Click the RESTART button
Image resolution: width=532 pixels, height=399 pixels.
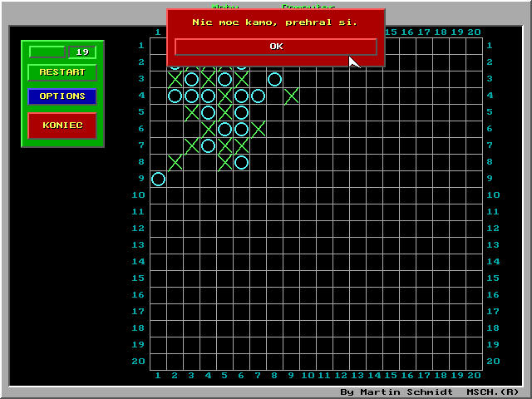pos(62,72)
